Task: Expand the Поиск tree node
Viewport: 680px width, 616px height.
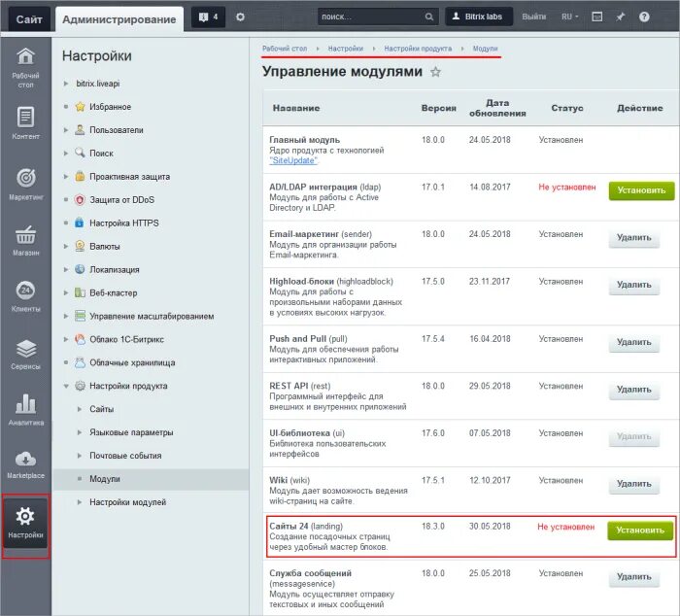Action: pyautogui.click(x=66, y=154)
